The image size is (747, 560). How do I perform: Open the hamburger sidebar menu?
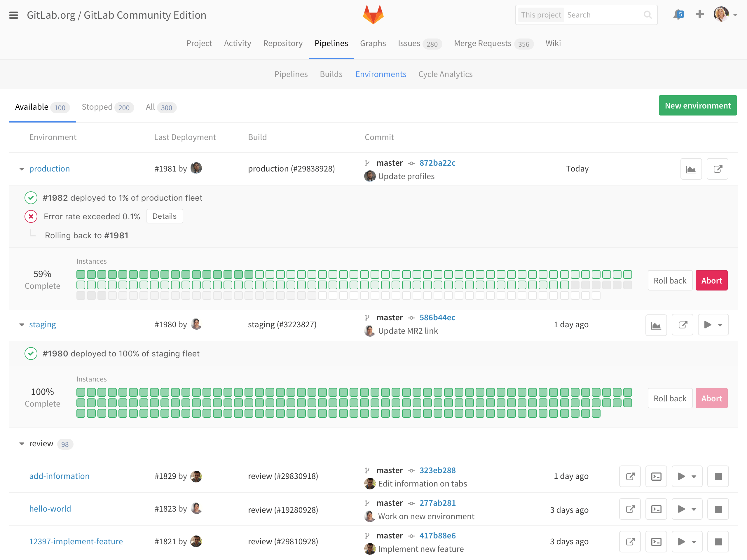pos(13,15)
